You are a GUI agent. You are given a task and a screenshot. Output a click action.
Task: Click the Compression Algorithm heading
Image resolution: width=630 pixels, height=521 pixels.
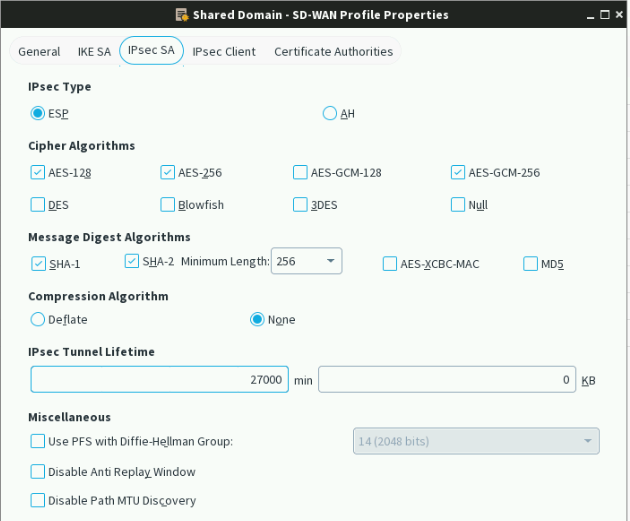point(98,296)
